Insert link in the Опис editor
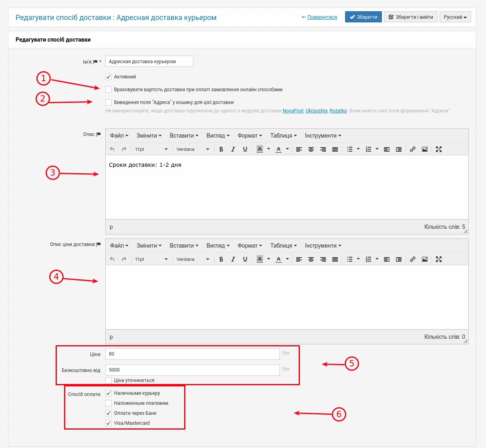Image resolution: width=486 pixels, height=448 pixels. coord(413,149)
